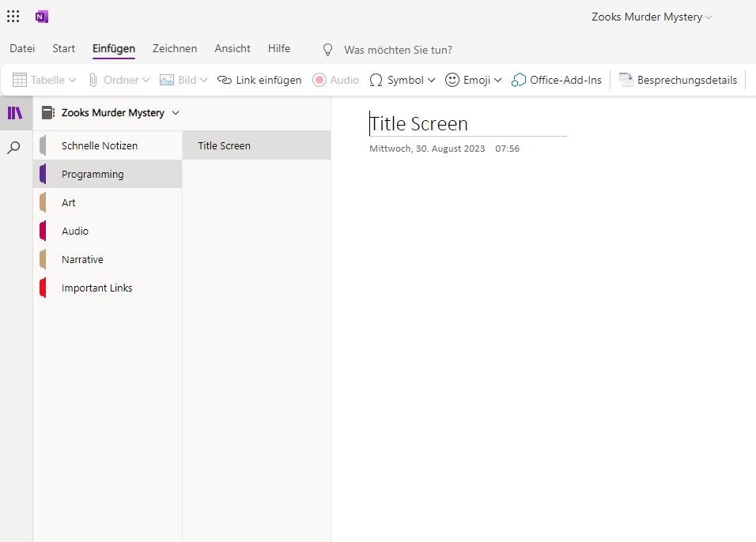Open the Narrative section

pyautogui.click(x=108, y=259)
